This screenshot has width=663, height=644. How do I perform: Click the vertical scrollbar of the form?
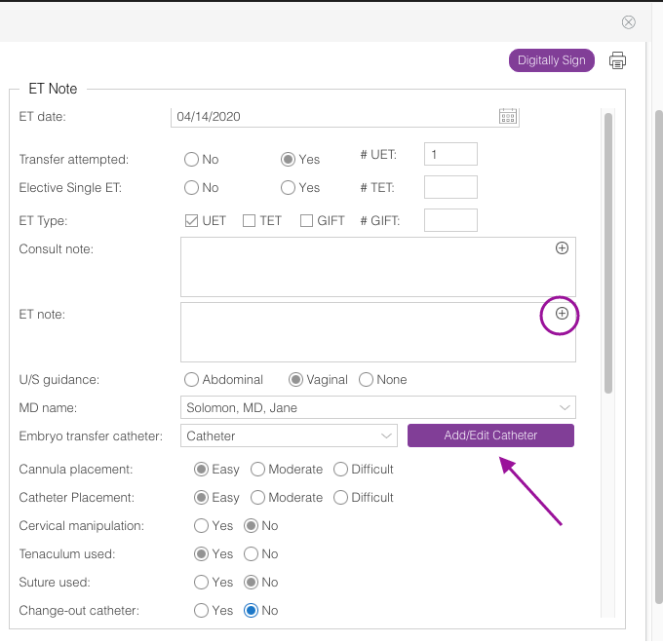click(608, 253)
